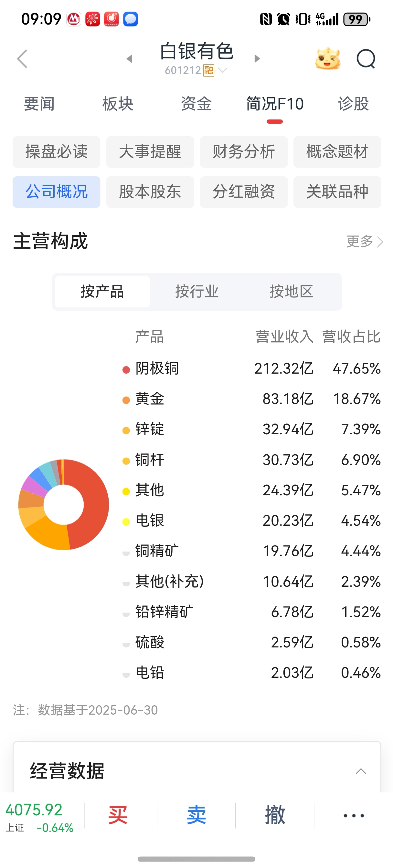Switch breakdown to 按地区

pos(291,292)
